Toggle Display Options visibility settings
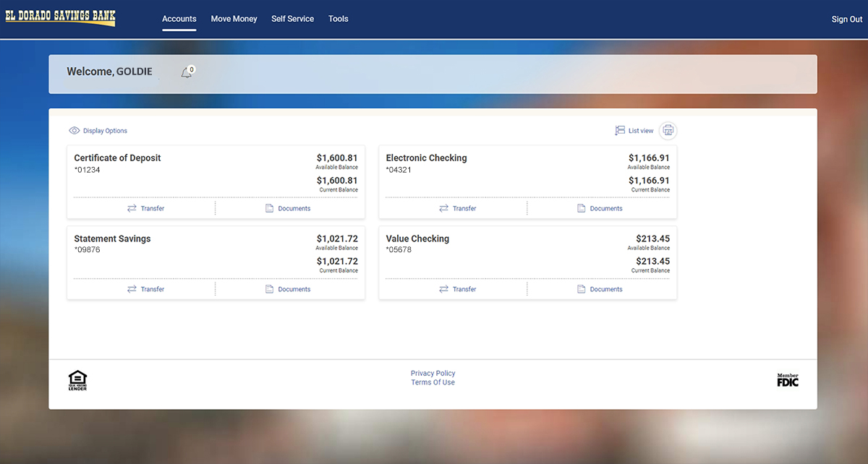Viewport: 868px width, 464px height. 105,130
